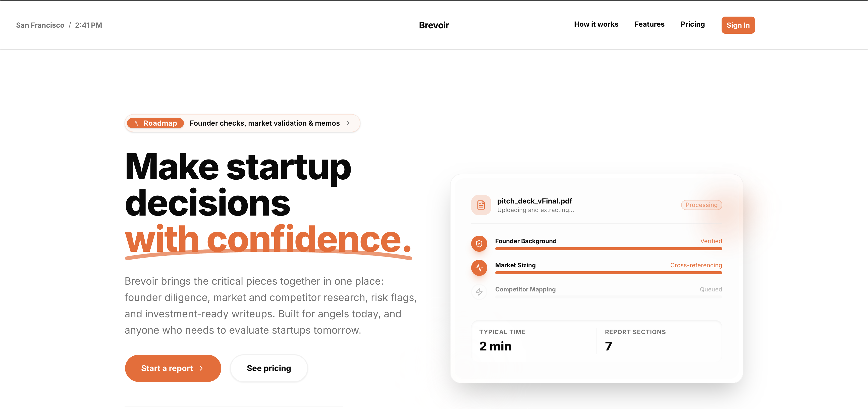This screenshot has height=409, width=868.
Task: Toggle the Founder Background Verified status
Action: (x=711, y=241)
